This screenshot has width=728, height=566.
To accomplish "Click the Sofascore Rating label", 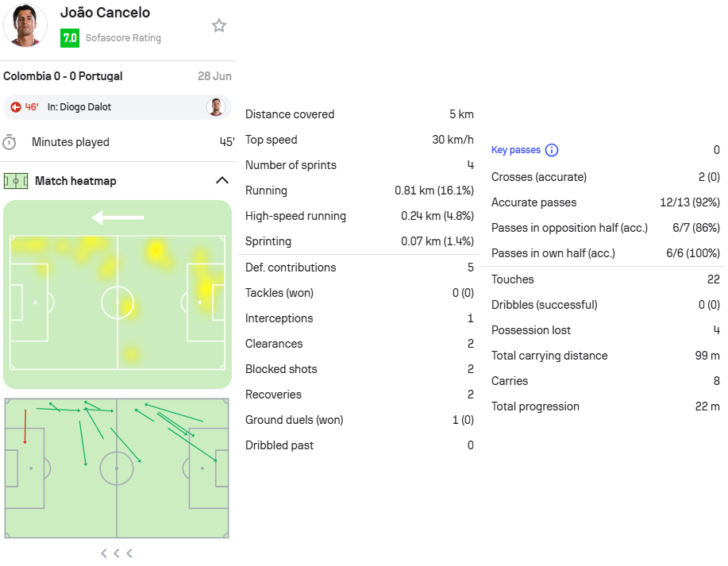I will pyautogui.click(x=124, y=38).
